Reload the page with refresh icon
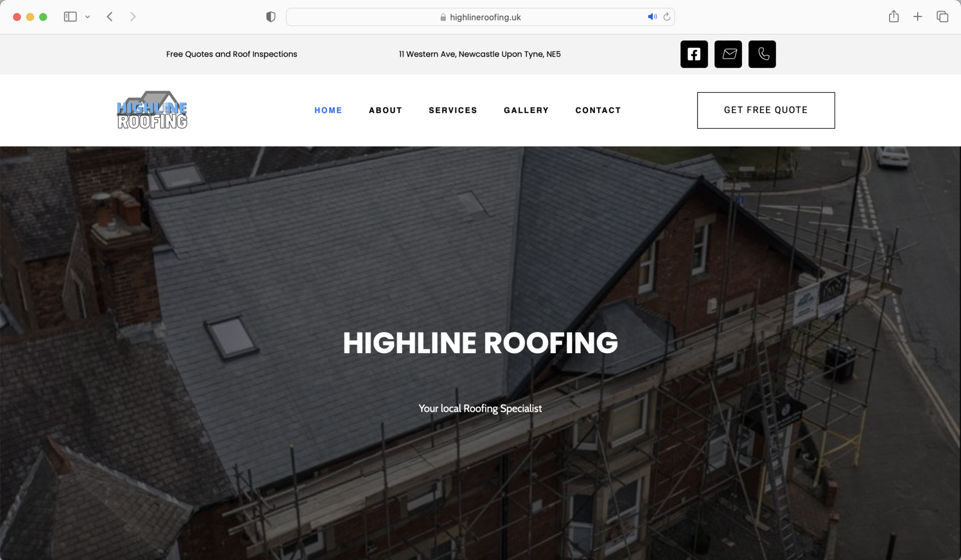The height and width of the screenshot is (560, 961). 667,17
